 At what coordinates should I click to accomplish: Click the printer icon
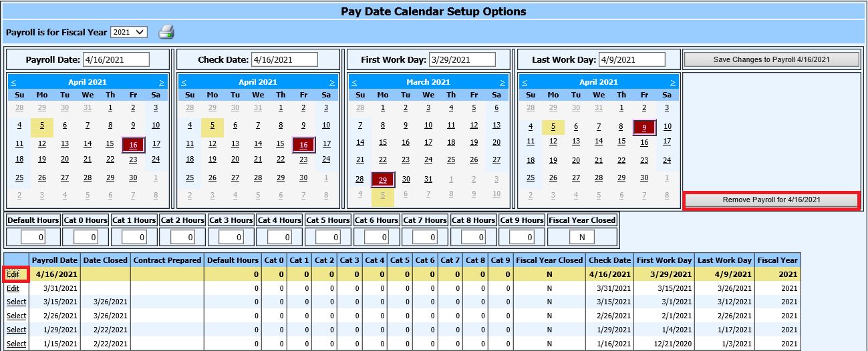[166, 32]
